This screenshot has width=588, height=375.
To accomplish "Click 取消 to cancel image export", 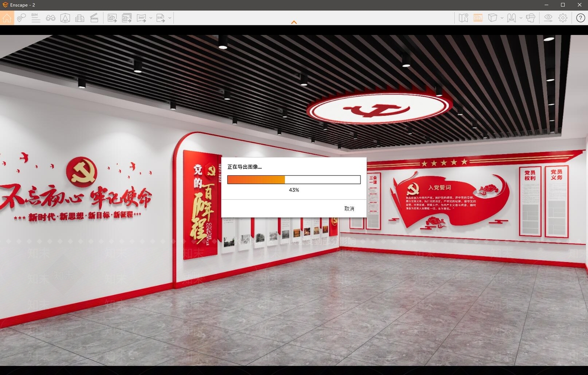I will [349, 208].
